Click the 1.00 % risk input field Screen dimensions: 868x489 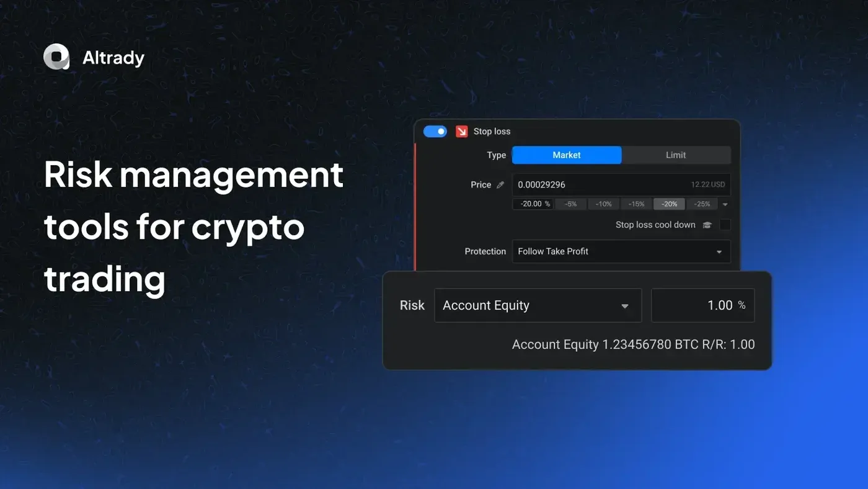point(702,305)
